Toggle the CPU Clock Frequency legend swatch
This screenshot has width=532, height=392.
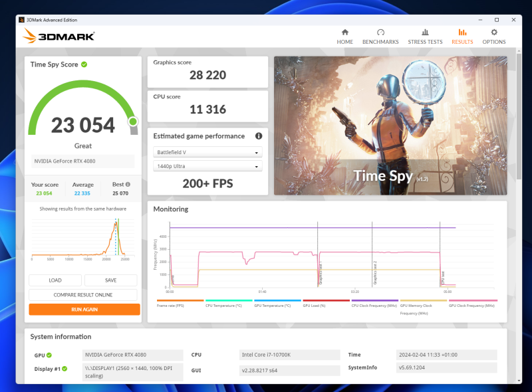(x=375, y=300)
